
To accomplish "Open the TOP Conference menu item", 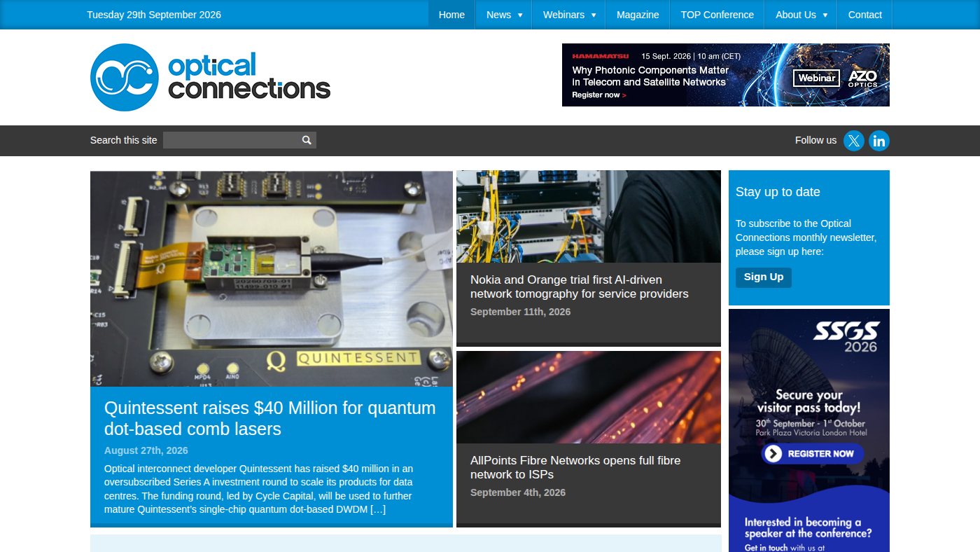I will click(x=717, y=15).
